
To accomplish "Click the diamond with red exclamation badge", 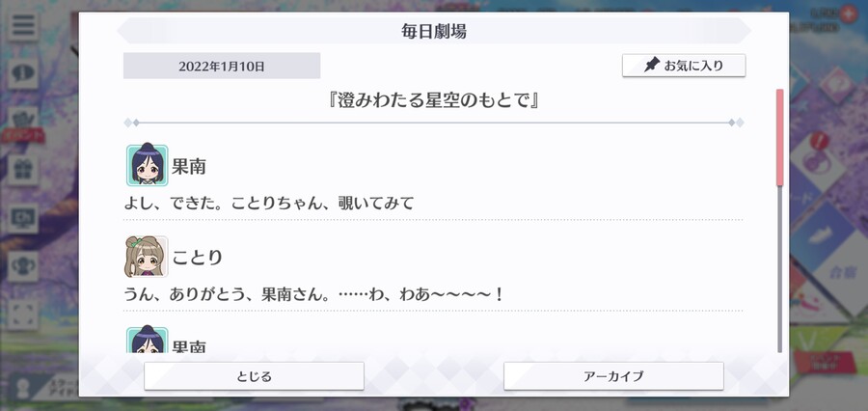I will pyautogui.click(x=815, y=160).
